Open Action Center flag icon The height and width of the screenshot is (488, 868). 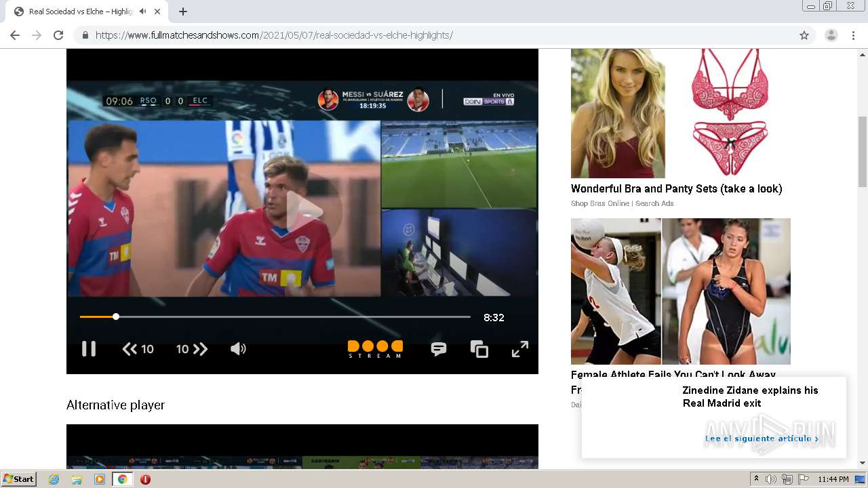coord(804,479)
